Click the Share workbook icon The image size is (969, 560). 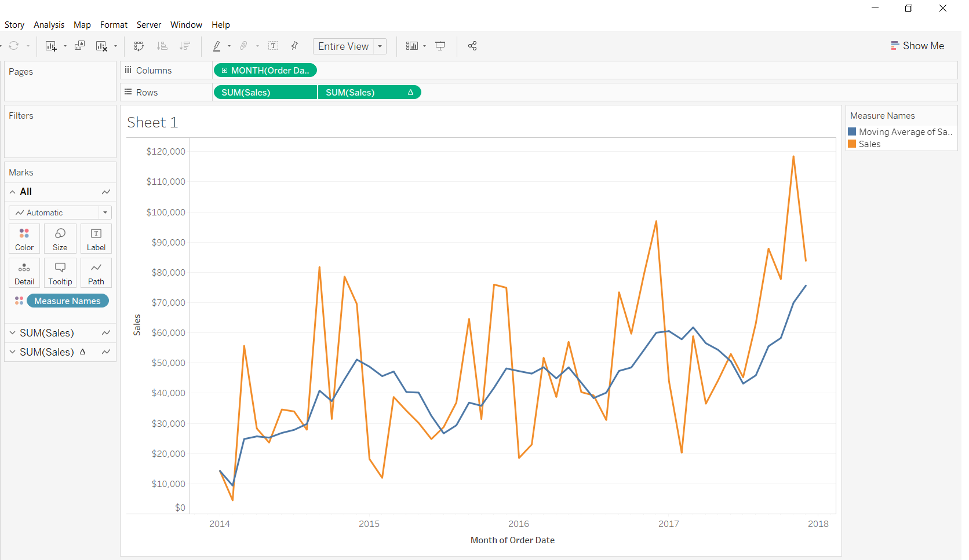point(472,46)
